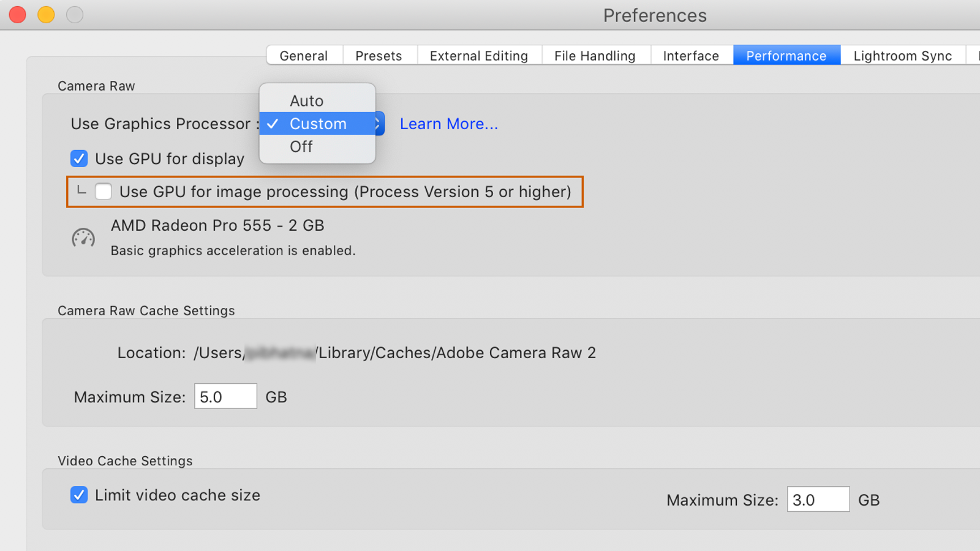Enable Use GPU for image processing
980x551 pixels.
tap(104, 192)
